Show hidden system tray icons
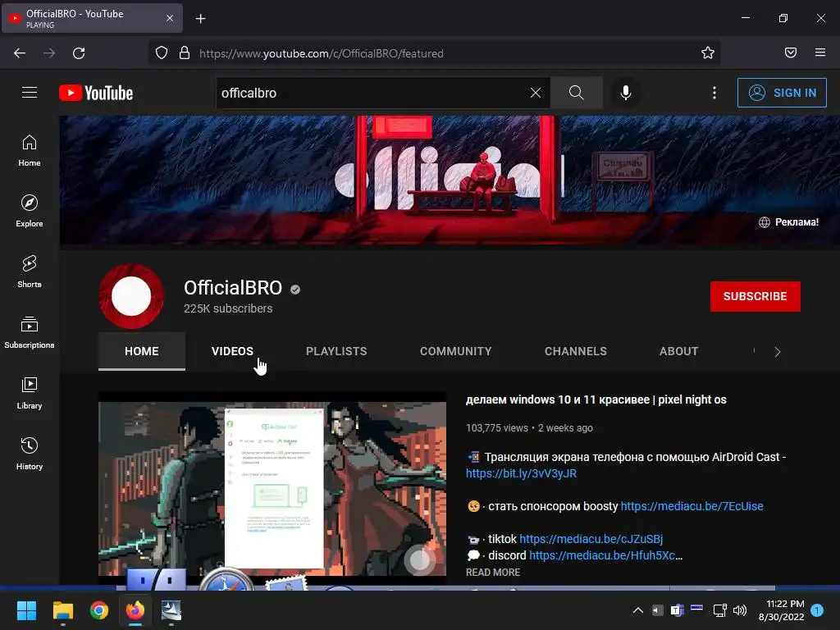Screen dimensions: 840x630 pyautogui.click(x=638, y=610)
